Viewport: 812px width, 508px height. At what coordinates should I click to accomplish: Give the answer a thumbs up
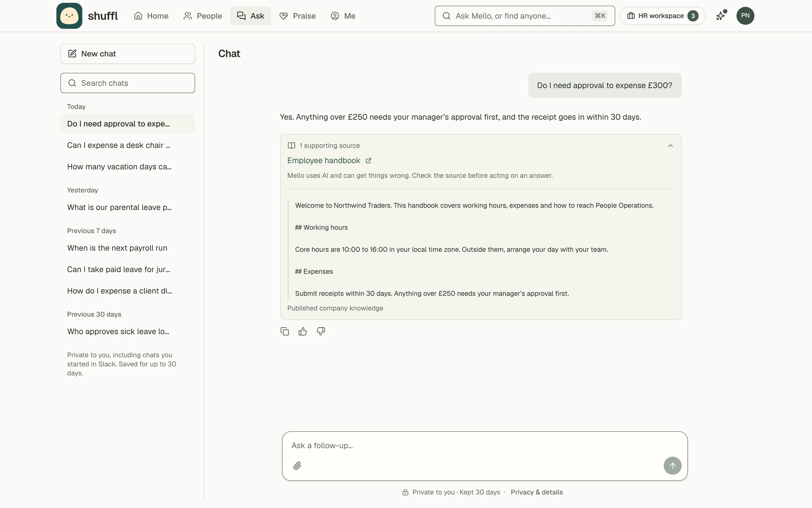(x=303, y=332)
